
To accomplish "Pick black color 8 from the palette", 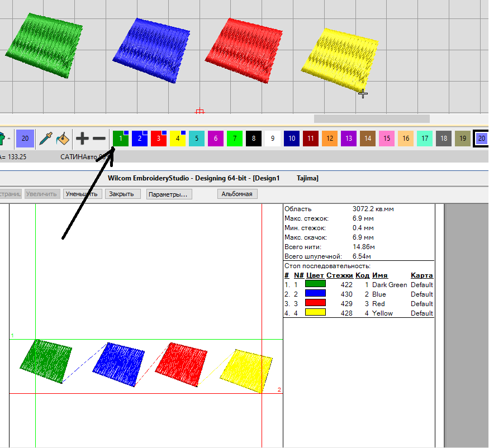I will (254, 138).
